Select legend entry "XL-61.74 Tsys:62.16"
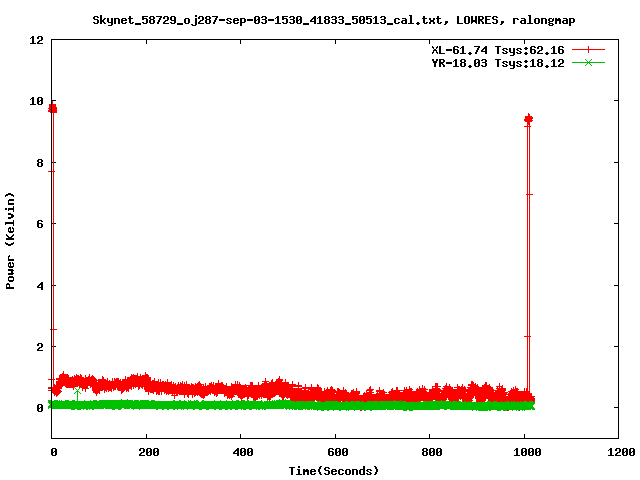The height and width of the screenshot is (480, 640). [498, 50]
